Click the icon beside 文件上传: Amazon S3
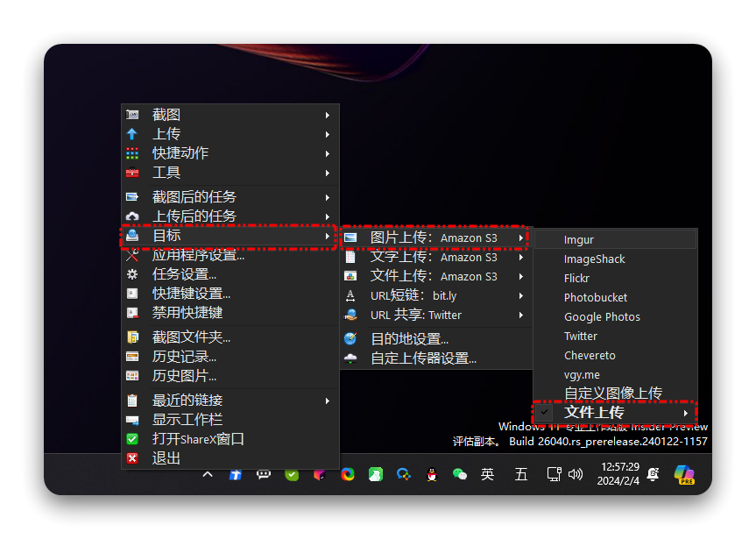 click(x=350, y=276)
